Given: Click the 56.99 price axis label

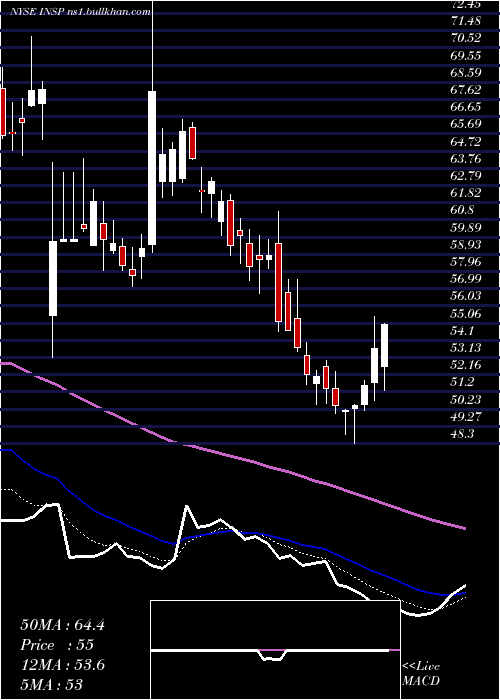Looking at the screenshot, I should pos(467,279).
